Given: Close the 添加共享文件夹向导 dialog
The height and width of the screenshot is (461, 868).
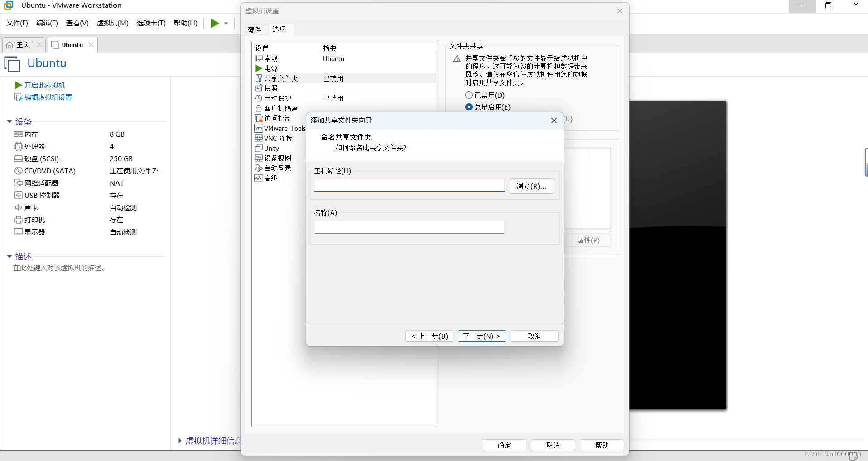Looking at the screenshot, I should point(554,120).
